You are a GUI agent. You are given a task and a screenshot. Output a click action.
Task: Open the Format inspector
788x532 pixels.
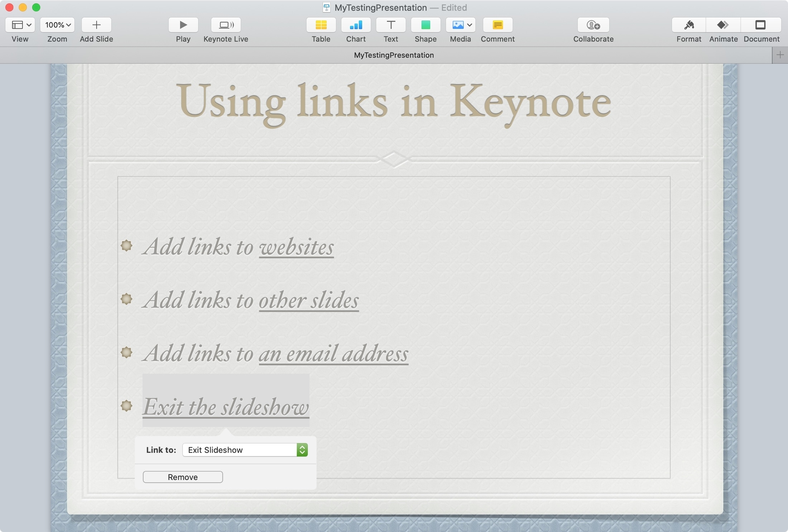[x=689, y=25]
